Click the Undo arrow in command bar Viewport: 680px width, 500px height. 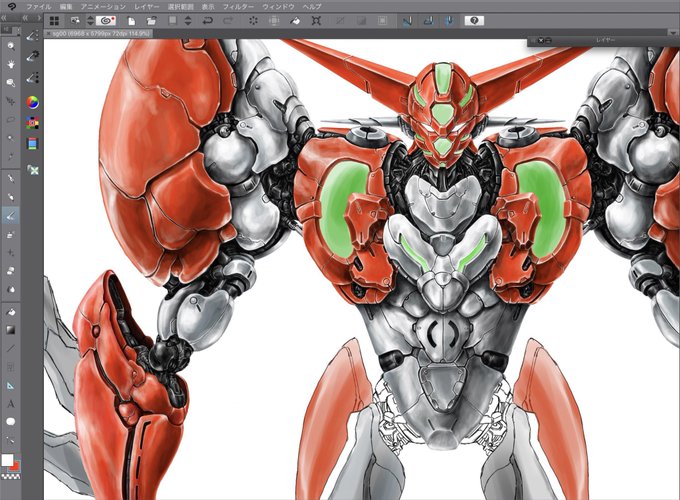(208, 20)
